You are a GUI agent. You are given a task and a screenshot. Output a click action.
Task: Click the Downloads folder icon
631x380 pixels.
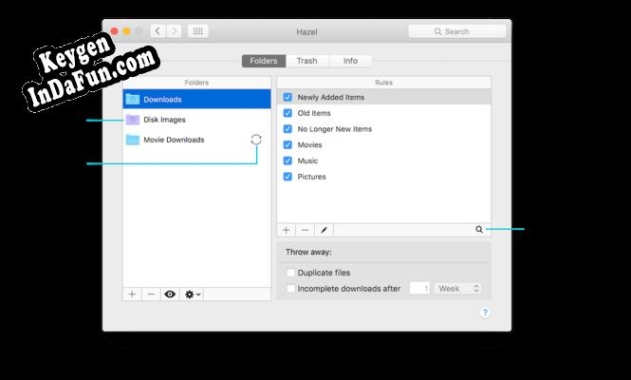[x=132, y=99]
